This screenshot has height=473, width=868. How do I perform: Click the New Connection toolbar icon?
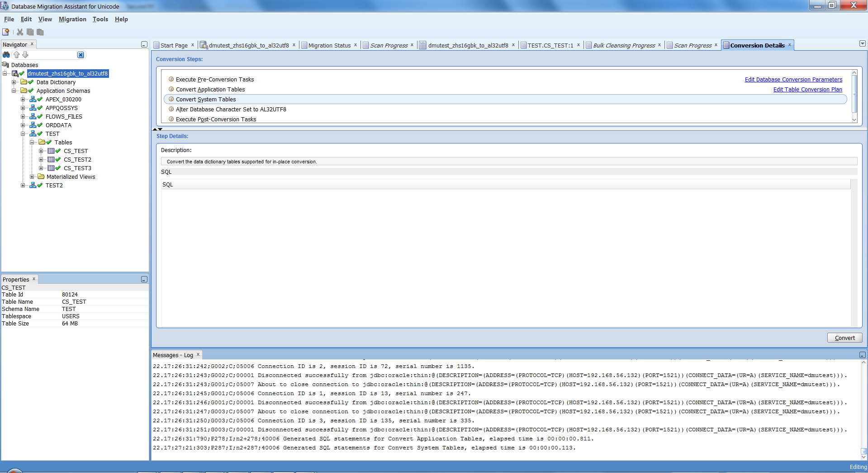6,32
